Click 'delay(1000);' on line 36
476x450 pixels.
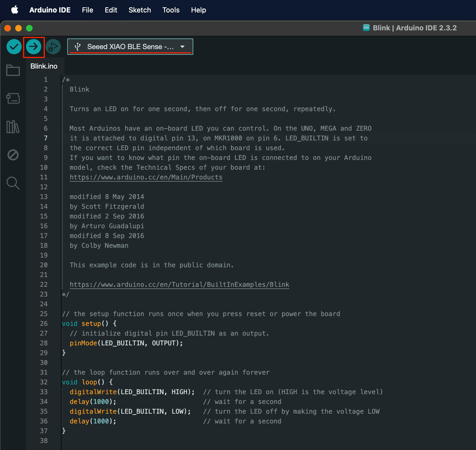tap(93, 421)
